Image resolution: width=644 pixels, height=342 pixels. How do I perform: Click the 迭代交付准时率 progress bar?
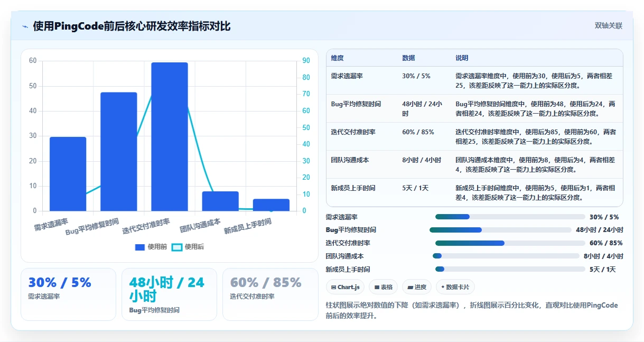click(510, 243)
